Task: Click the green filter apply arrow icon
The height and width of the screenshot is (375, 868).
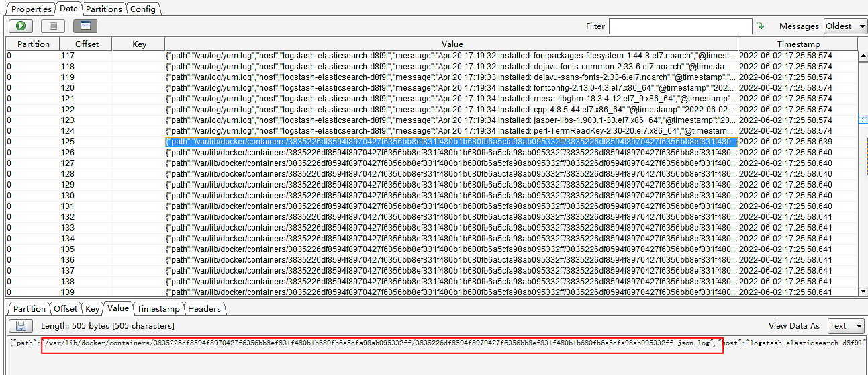Action: (x=760, y=26)
